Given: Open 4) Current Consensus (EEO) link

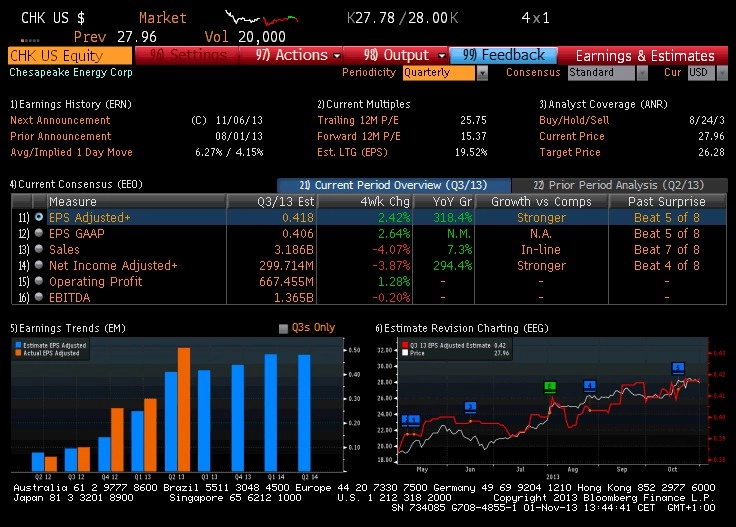Looking at the screenshot, I should (x=76, y=184).
